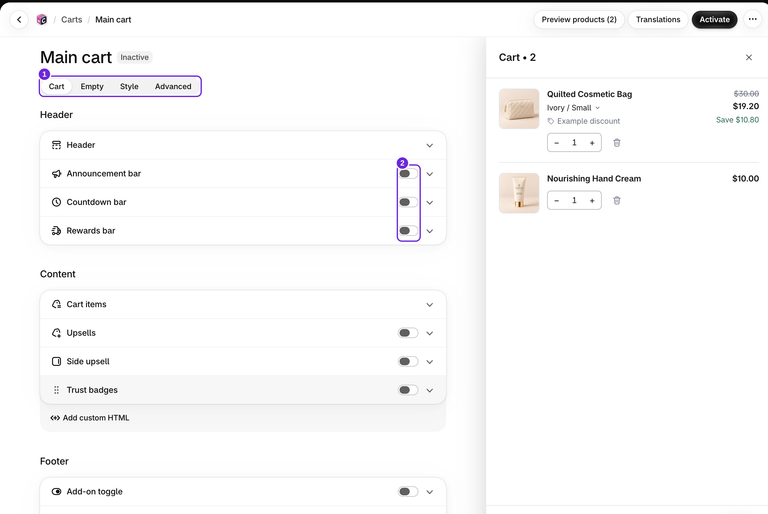
Task: Turn on the Upsells toggle
Action: tap(408, 333)
